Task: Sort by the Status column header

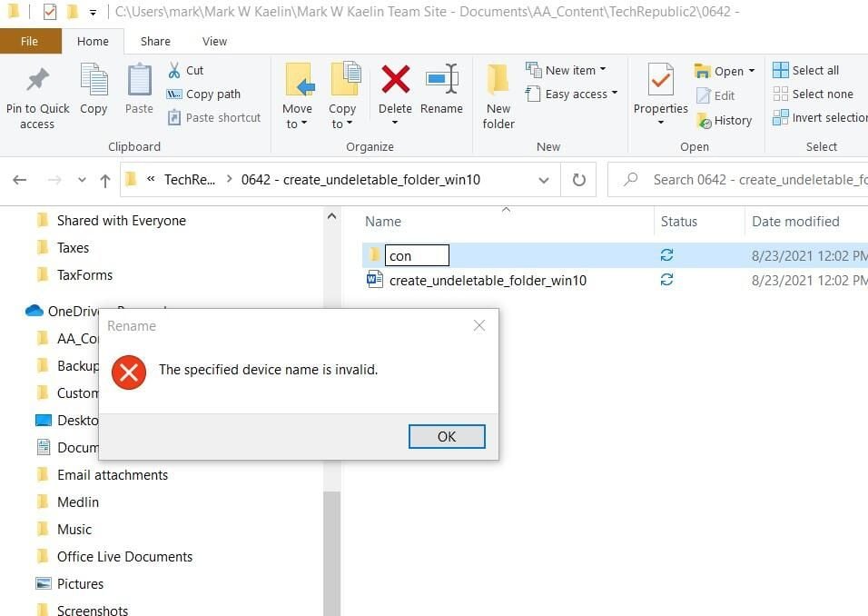Action: pos(679,222)
